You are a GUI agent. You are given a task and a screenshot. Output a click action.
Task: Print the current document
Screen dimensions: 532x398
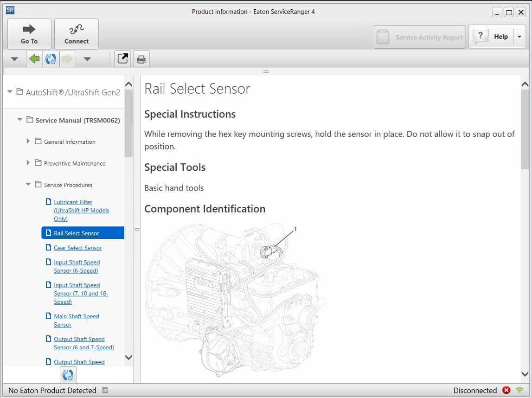(x=141, y=59)
